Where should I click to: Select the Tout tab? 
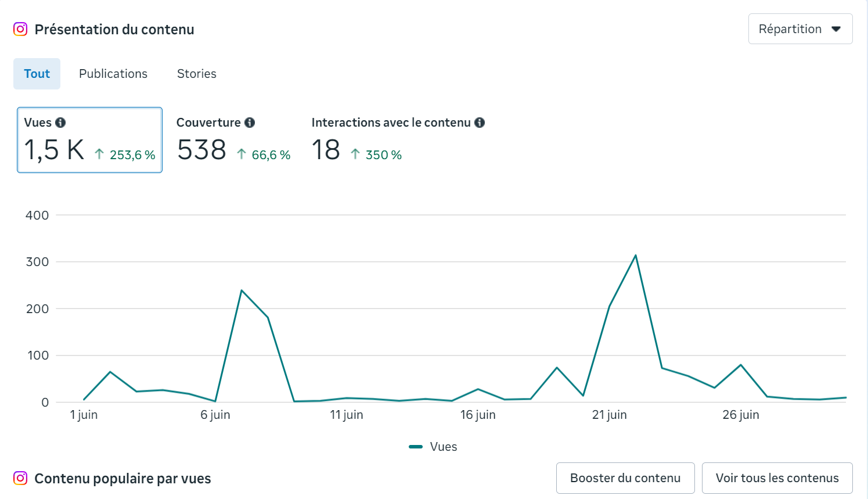click(x=37, y=74)
